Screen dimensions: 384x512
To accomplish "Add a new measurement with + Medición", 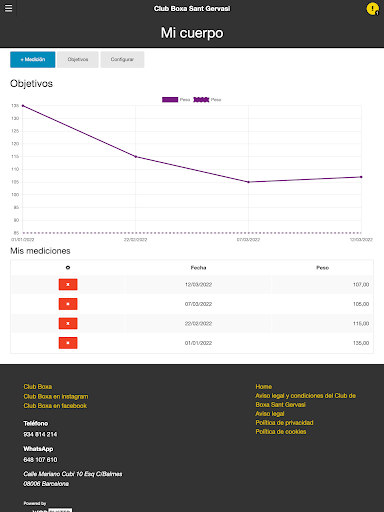I will 33,60.
